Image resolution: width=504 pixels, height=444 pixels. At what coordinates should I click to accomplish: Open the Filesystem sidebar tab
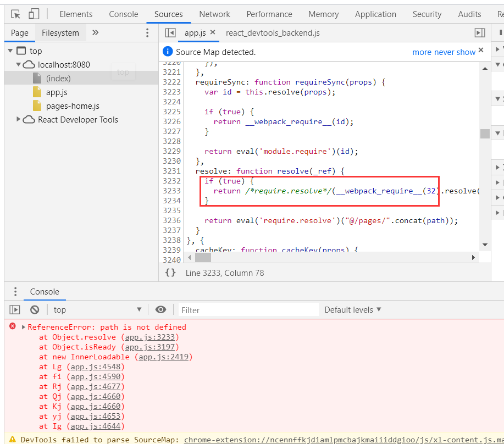(60, 32)
